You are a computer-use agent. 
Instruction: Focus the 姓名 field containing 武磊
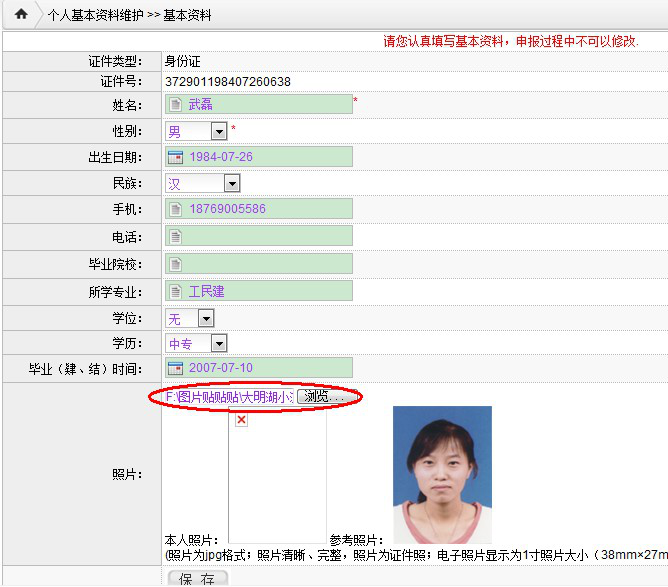pyautogui.click(x=259, y=104)
